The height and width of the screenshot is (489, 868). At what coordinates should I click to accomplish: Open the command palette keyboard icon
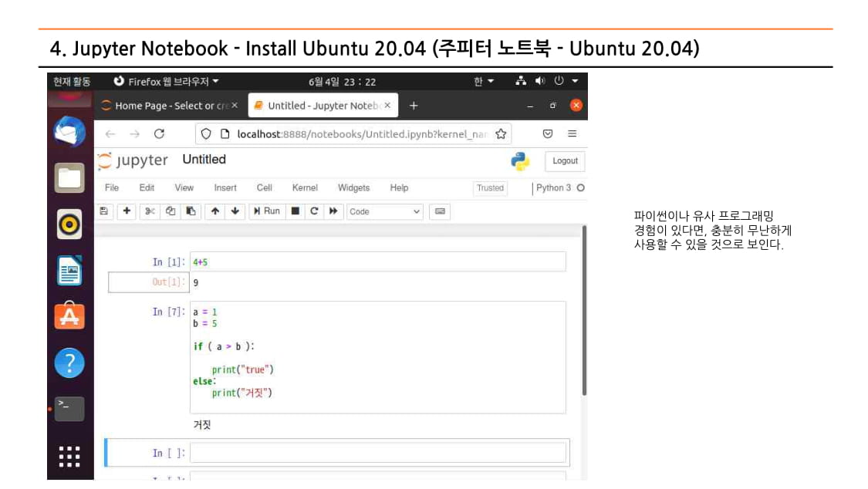click(440, 211)
